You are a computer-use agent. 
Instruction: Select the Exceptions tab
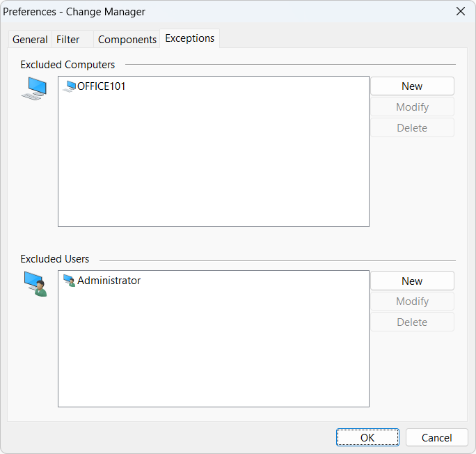coord(189,38)
